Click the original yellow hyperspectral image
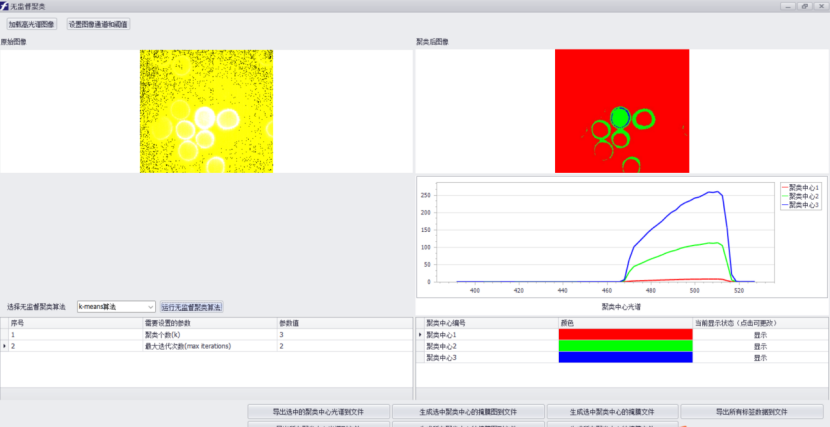Screen dimensions: 830x427 206,111
